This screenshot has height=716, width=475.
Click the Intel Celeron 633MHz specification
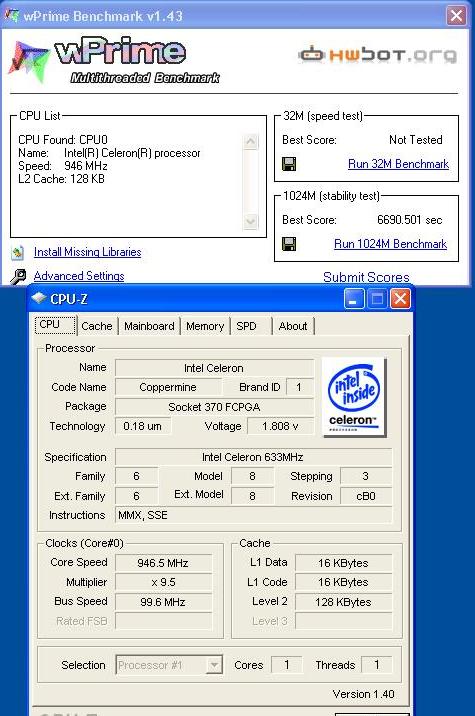(253, 457)
